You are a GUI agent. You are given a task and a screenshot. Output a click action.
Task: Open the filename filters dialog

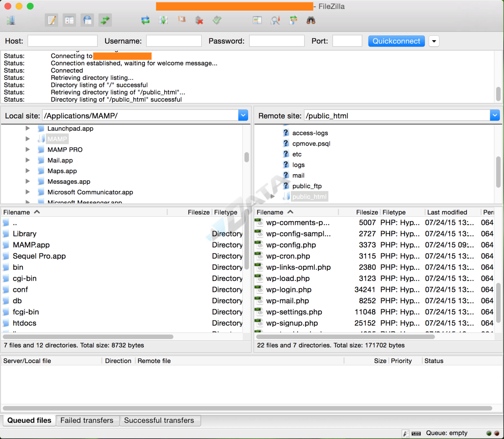pyautogui.click(x=257, y=20)
